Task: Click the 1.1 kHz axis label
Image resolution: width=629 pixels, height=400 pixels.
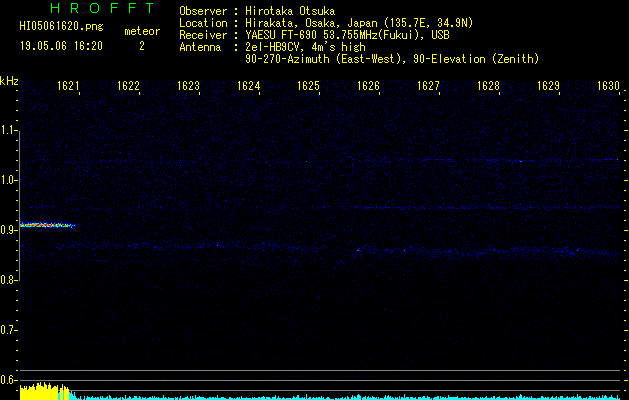Action: tap(8, 130)
